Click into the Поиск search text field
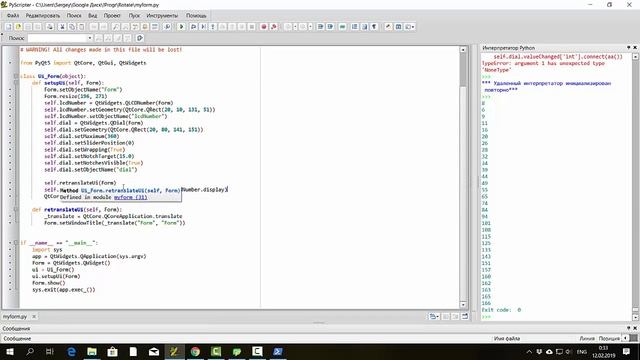Image resolution: width=640 pixels, height=360 pixels. point(57,38)
